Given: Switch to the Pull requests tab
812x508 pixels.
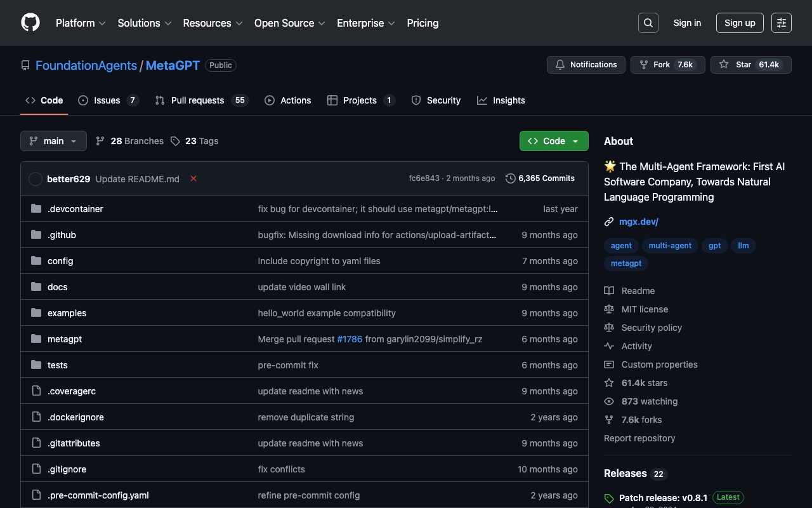Looking at the screenshot, I should click(x=197, y=100).
